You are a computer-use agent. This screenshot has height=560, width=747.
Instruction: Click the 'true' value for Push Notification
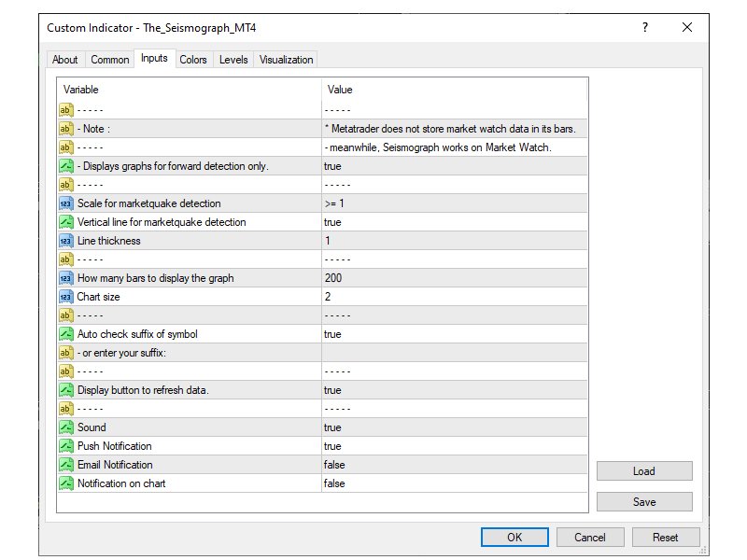(332, 446)
